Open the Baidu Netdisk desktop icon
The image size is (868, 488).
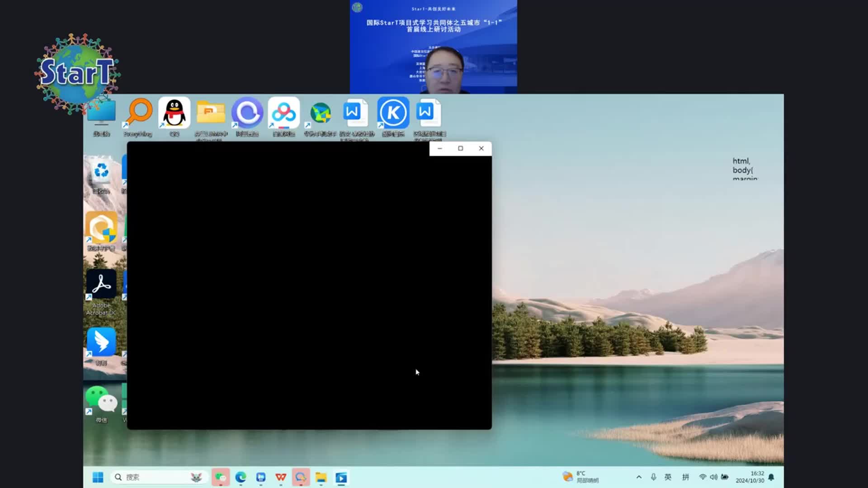coord(284,113)
